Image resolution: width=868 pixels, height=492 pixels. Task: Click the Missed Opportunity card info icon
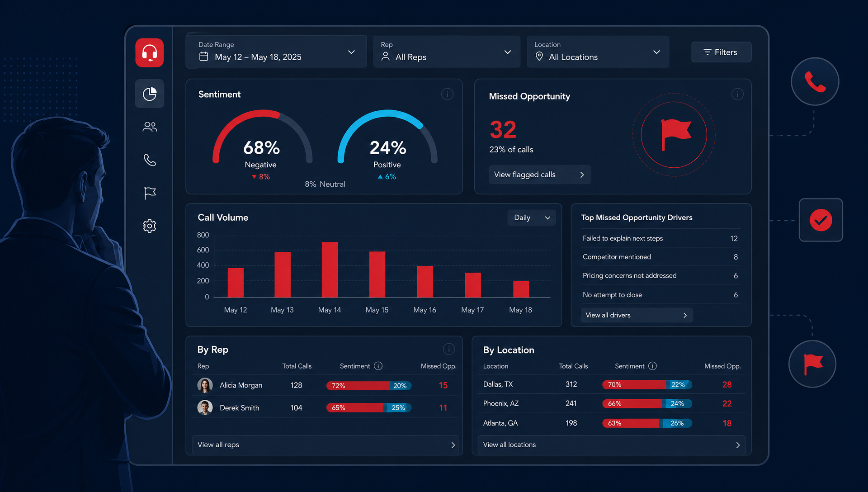click(x=737, y=94)
